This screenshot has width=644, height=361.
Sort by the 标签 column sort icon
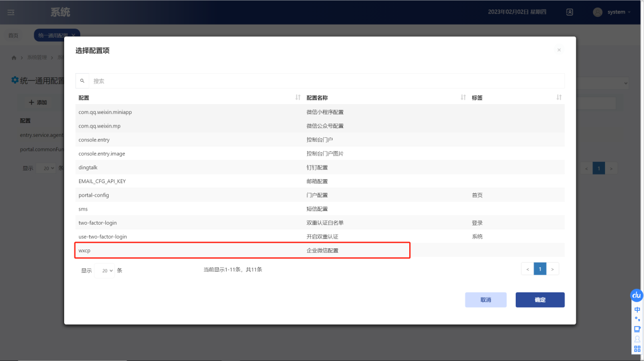(559, 98)
